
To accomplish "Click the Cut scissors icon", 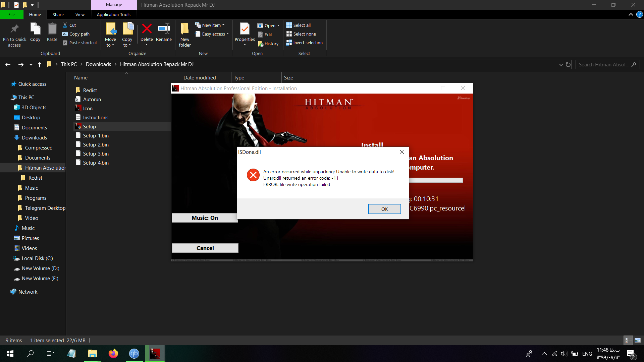I will click(x=65, y=25).
